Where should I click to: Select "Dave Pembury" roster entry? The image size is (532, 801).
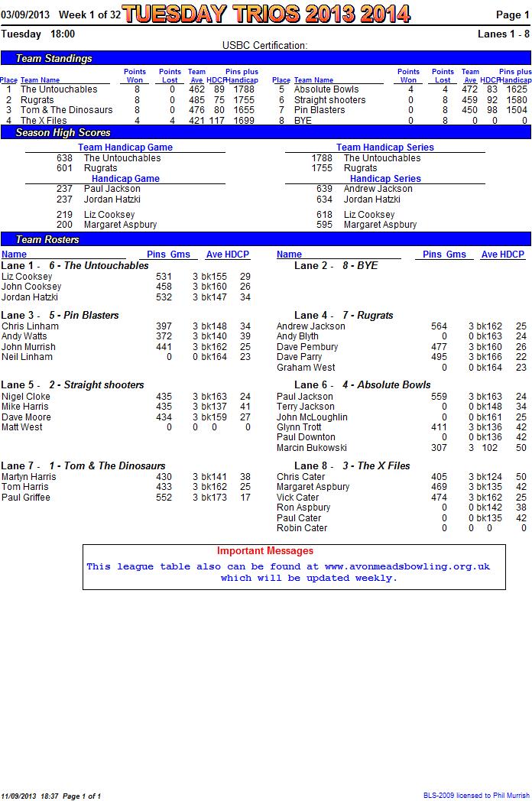pyautogui.click(x=307, y=347)
